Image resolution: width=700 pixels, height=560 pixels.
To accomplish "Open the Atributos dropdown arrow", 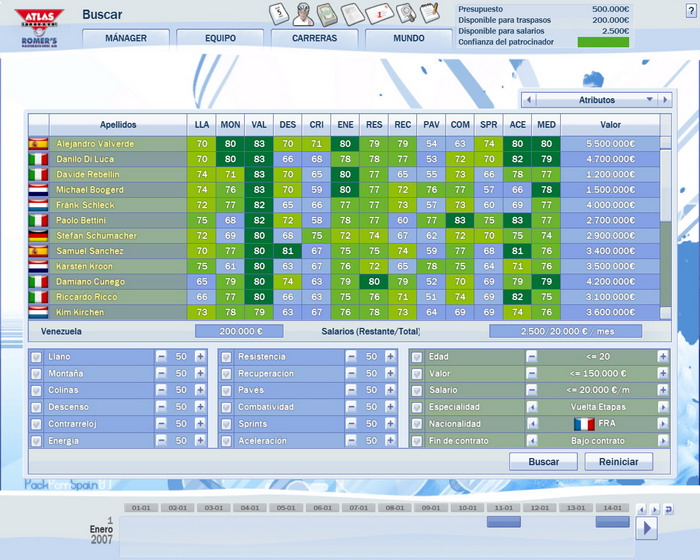I will pyautogui.click(x=651, y=100).
